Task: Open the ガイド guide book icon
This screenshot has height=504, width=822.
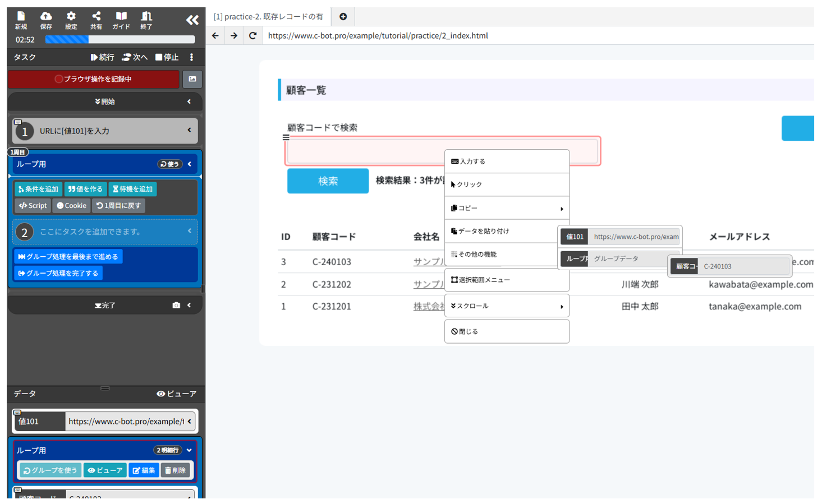Action: 121,20
